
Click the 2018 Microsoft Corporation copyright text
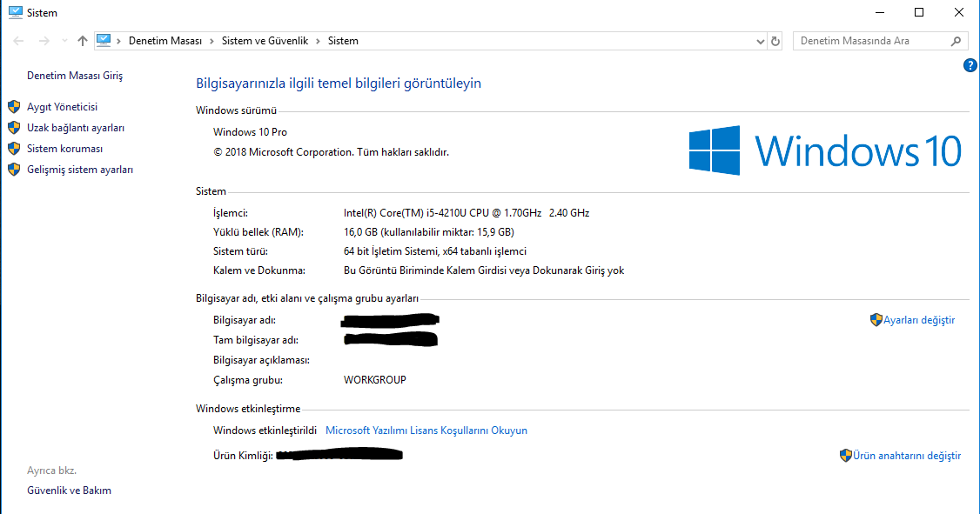[x=332, y=151]
